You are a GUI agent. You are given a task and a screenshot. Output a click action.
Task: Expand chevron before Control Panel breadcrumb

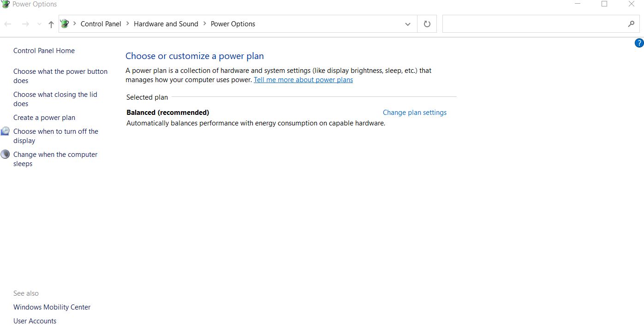tap(75, 24)
